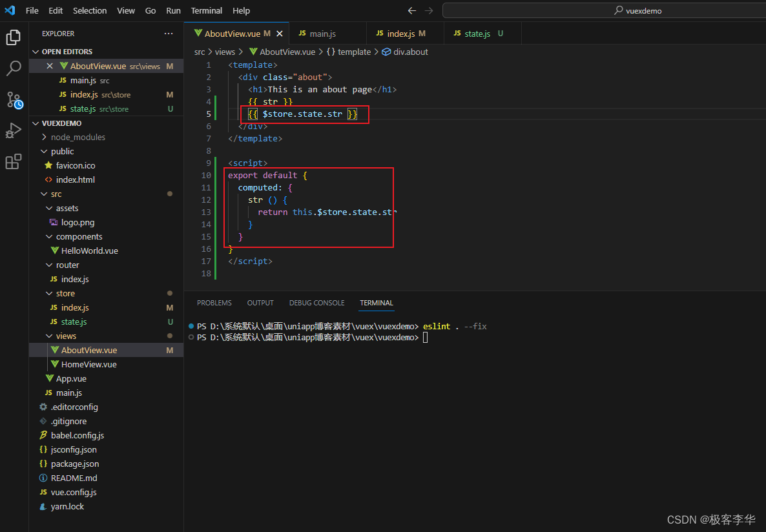Screen dimensions: 766x532
Task: Open the Terminal menu
Action: [207, 11]
